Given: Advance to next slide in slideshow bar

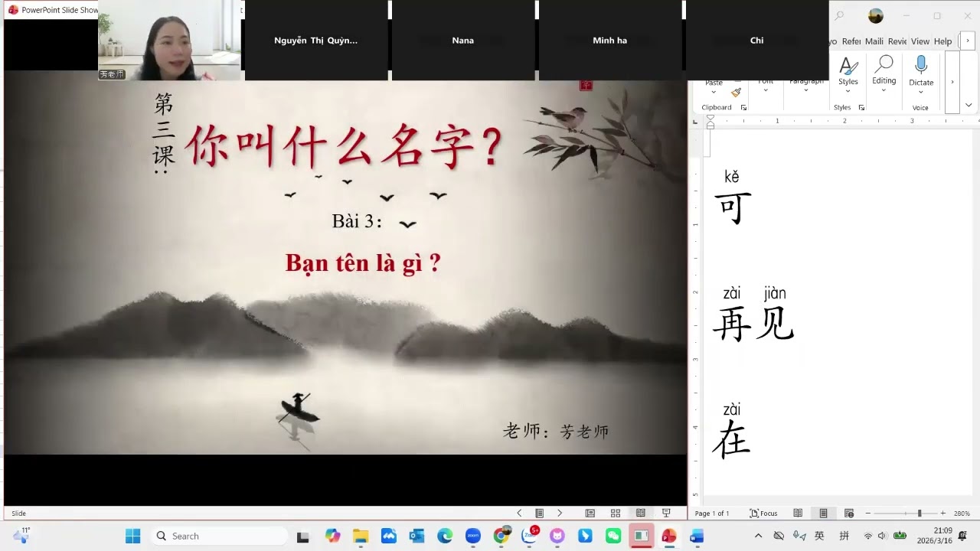Looking at the screenshot, I should (x=560, y=513).
